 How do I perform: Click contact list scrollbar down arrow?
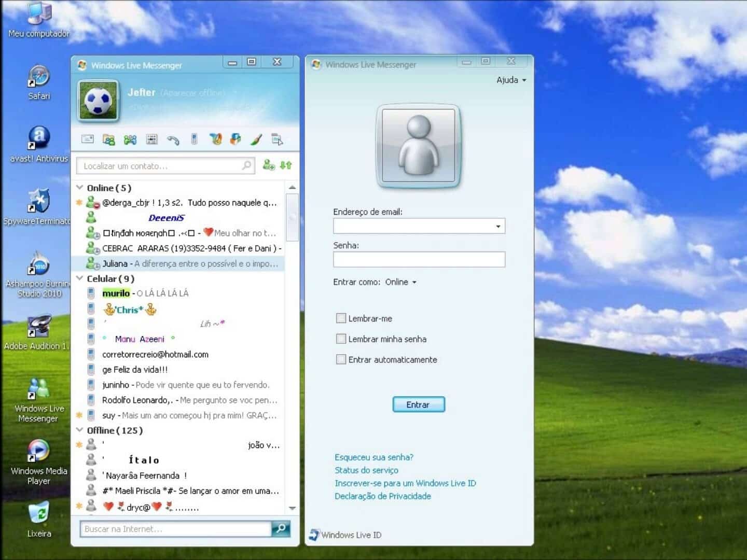coord(292,509)
